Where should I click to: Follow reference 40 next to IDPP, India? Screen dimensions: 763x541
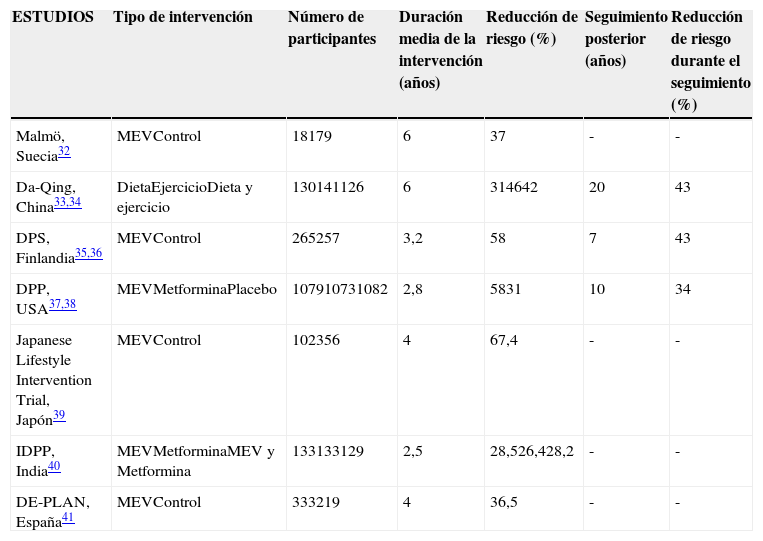(53, 466)
